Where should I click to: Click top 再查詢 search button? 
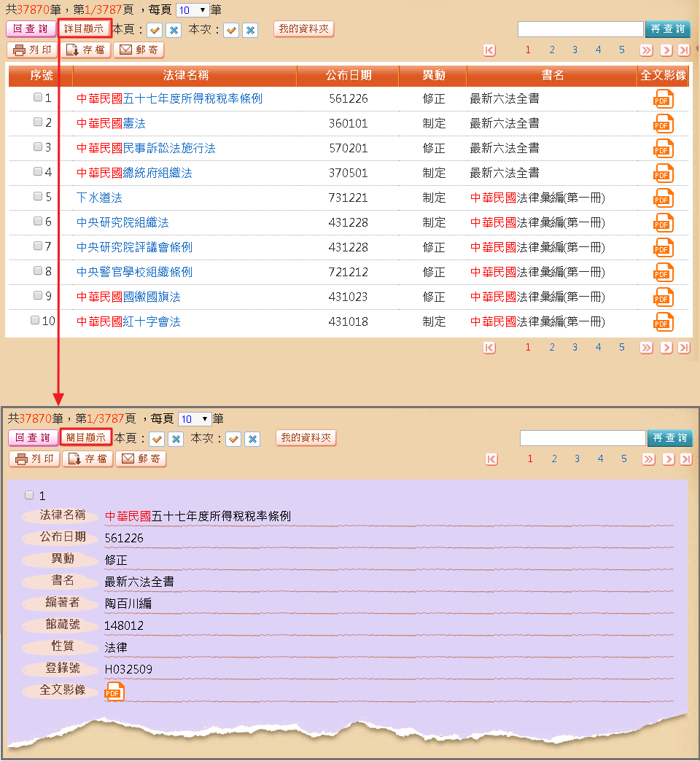coord(668,29)
